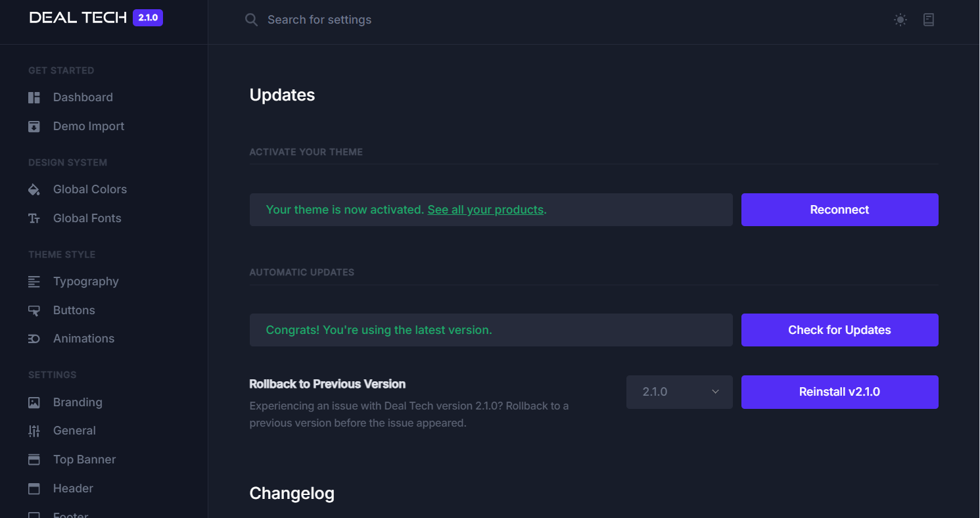The image size is (980, 518).
Task: Click Check for Updates button
Action: [840, 330]
